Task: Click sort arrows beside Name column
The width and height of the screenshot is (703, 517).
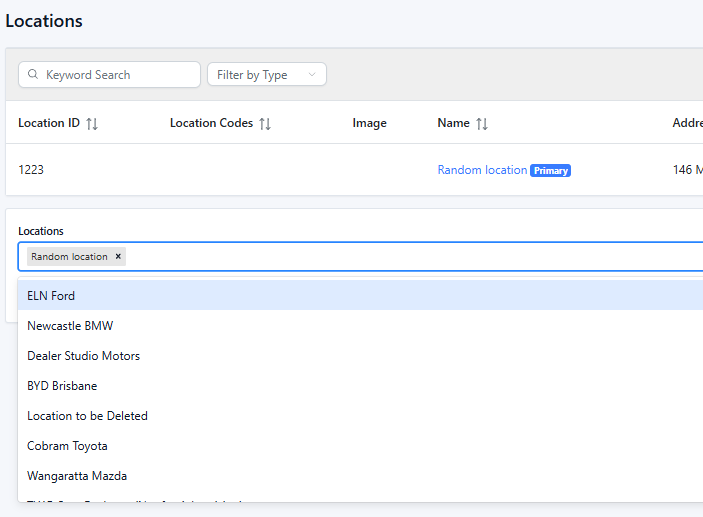Action: click(482, 124)
